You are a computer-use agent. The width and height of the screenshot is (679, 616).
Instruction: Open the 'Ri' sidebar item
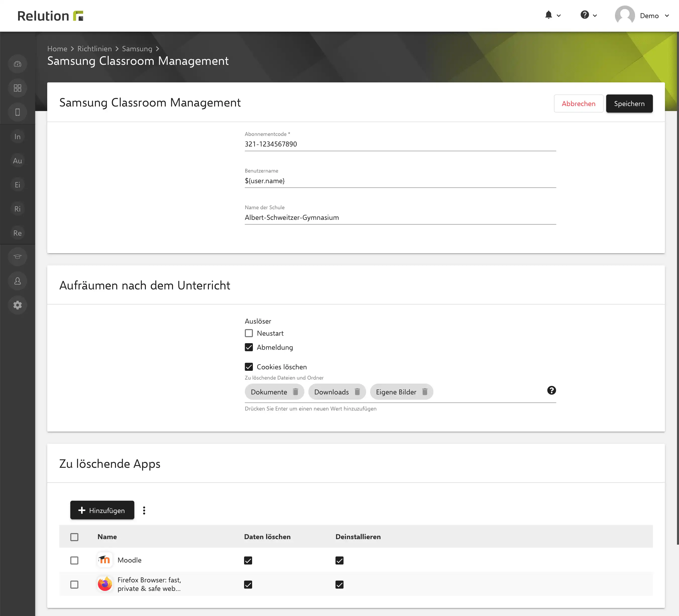[18, 209]
